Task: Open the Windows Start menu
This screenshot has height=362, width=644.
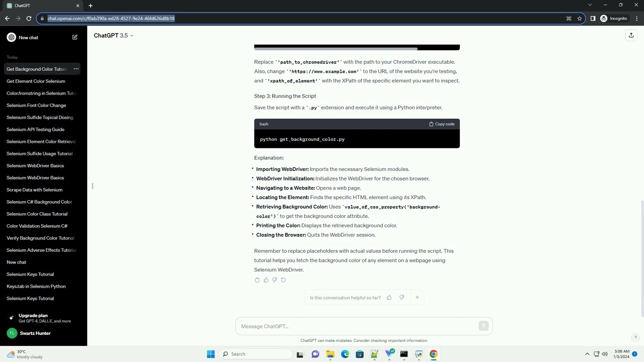Action: tap(211, 354)
